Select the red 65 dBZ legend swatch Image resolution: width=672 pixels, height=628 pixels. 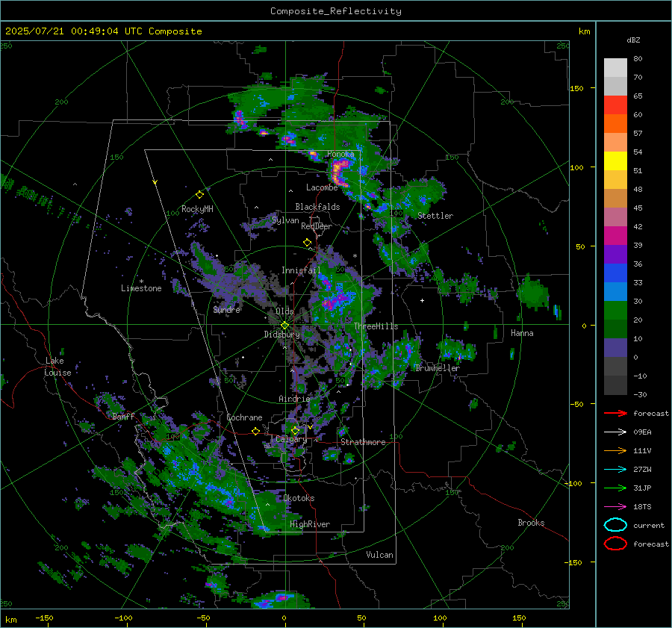(615, 105)
